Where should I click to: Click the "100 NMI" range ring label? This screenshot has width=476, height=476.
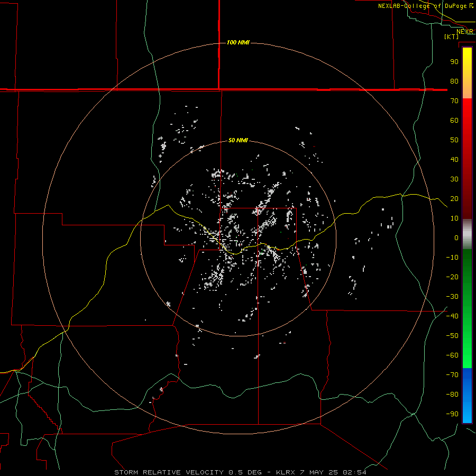coord(238,42)
